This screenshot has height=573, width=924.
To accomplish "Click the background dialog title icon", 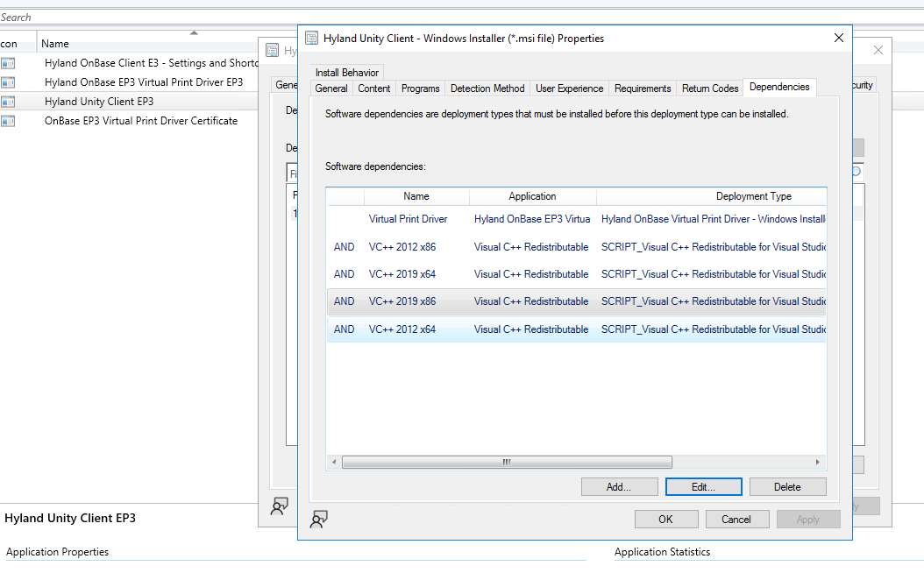I will coord(272,50).
